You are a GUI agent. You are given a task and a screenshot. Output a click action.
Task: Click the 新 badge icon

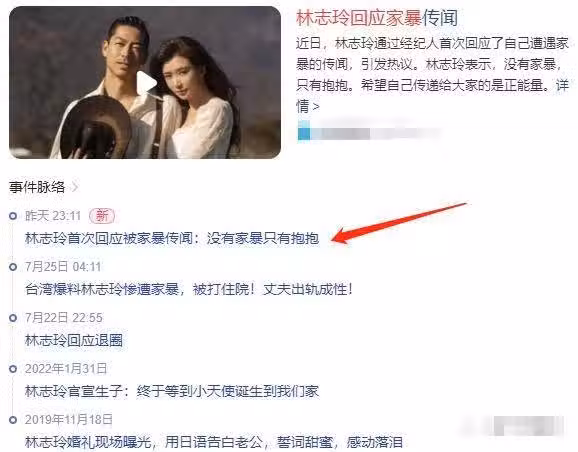pos(102,216)
